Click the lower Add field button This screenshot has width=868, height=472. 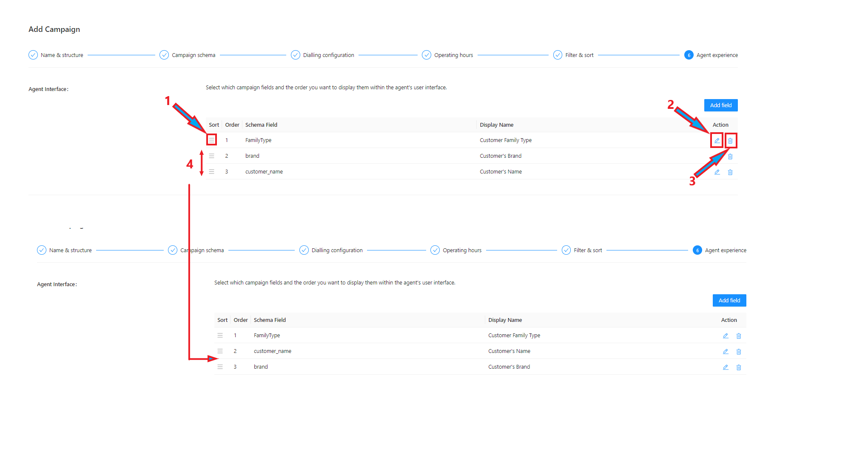tap(729, 300)
